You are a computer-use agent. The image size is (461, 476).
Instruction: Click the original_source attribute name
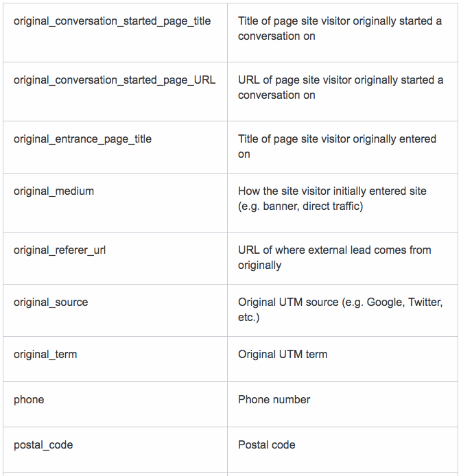click(51, 302)
